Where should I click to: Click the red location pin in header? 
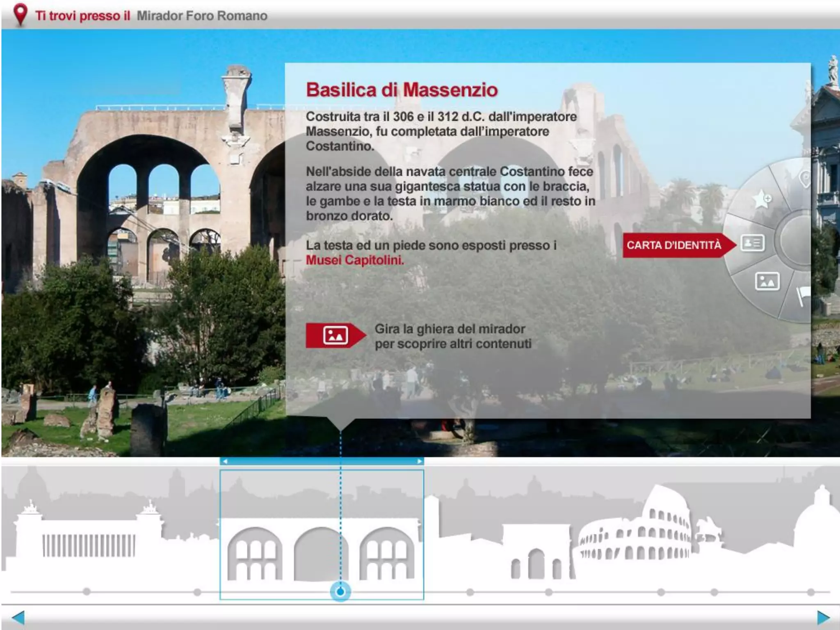click(20, 15)
